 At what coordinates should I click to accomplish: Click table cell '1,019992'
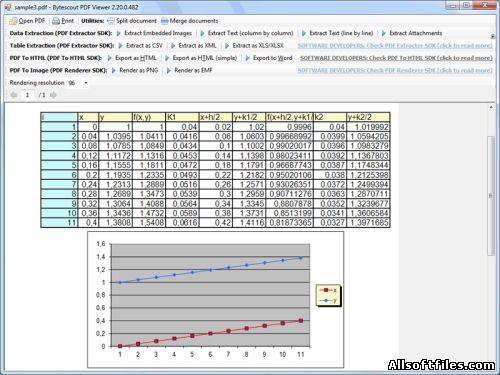(x=368, y=127)
